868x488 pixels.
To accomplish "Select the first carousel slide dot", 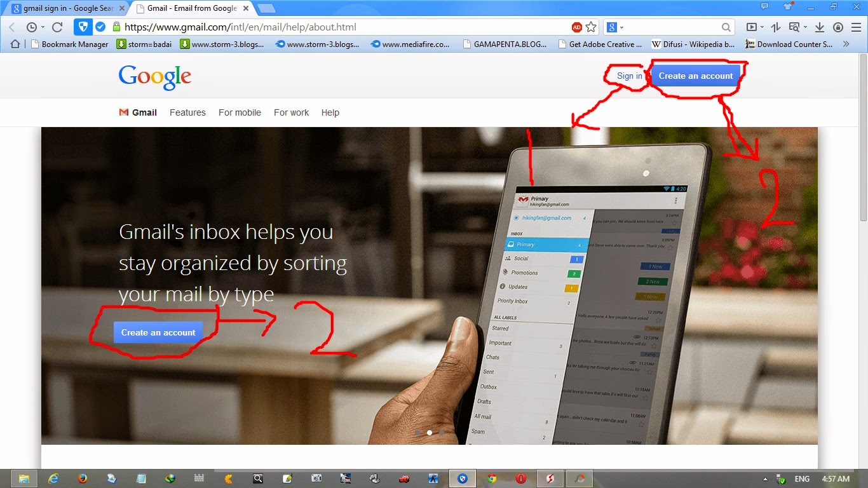I will tap(417, 433).
